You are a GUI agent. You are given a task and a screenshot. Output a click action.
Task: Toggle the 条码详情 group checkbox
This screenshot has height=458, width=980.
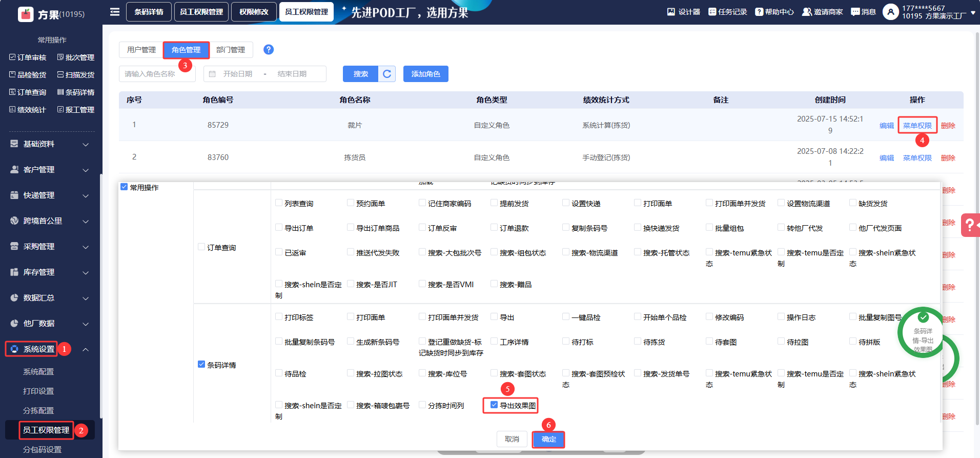[201, 364]
